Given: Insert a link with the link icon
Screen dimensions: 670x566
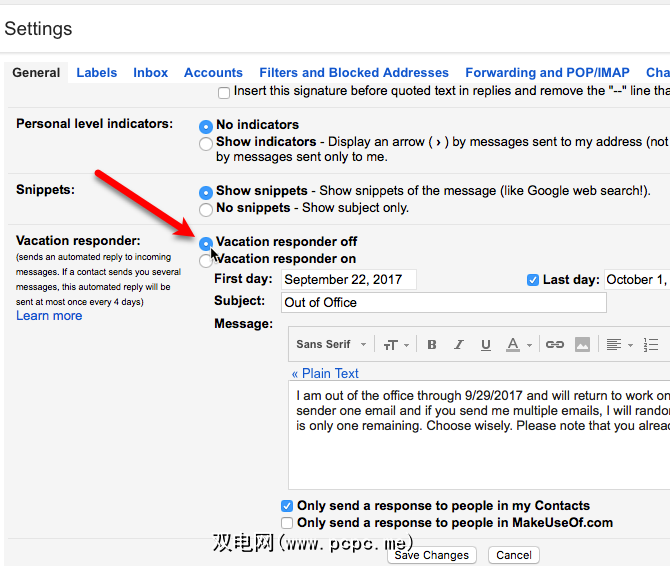Looking at the screenshot, I should (x=555, y=344).
